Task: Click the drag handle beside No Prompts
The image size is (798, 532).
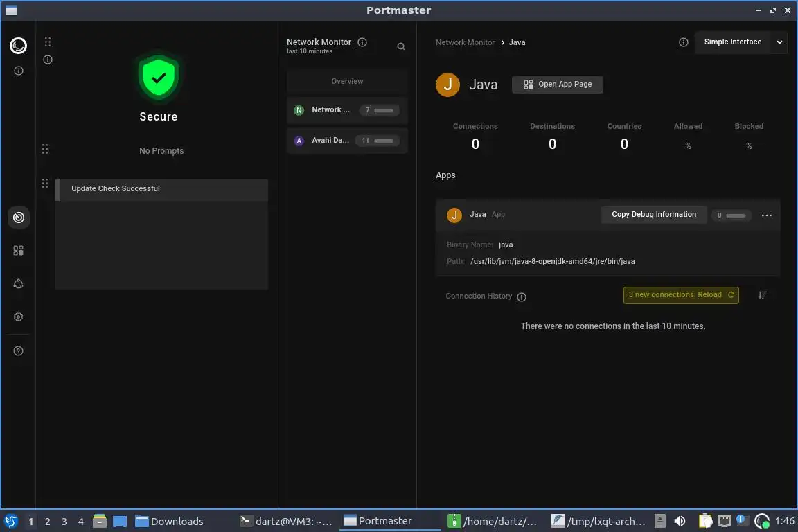Action: 45,149
